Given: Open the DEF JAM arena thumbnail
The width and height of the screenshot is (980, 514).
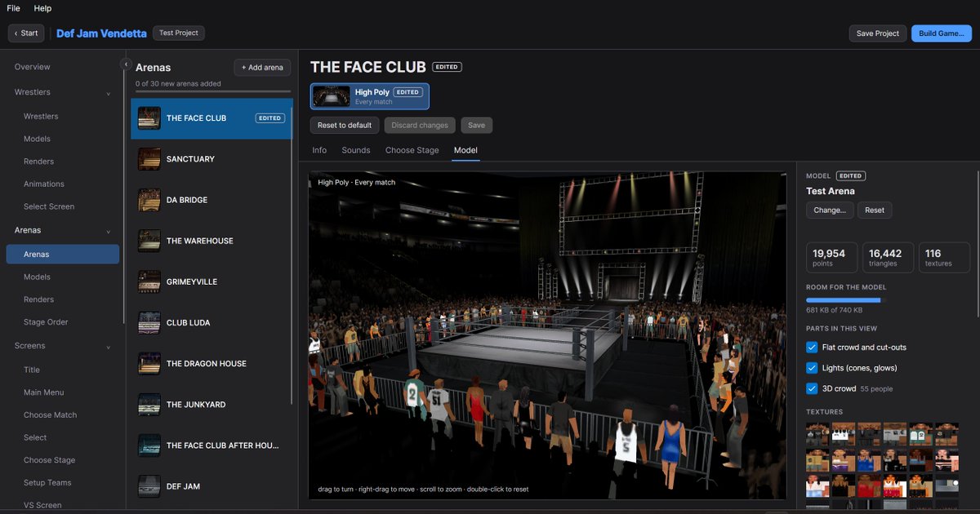Looking at the screenshot, I should coord(149,486).
